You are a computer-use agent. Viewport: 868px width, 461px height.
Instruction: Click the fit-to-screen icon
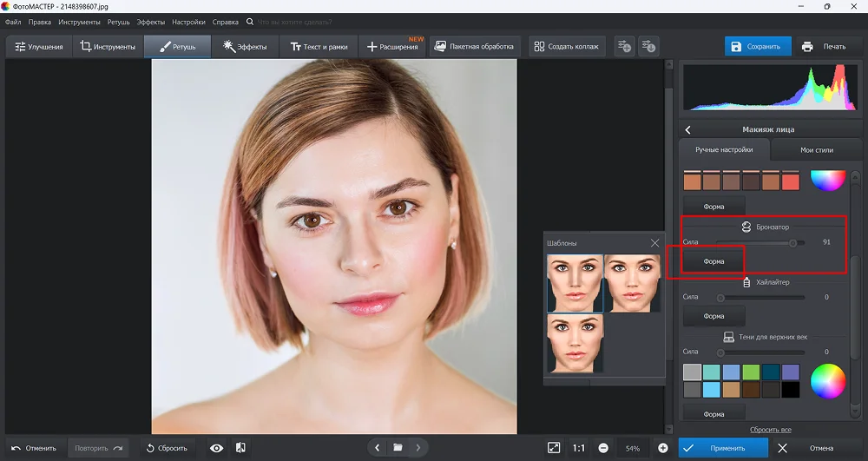tap(554, 448)
